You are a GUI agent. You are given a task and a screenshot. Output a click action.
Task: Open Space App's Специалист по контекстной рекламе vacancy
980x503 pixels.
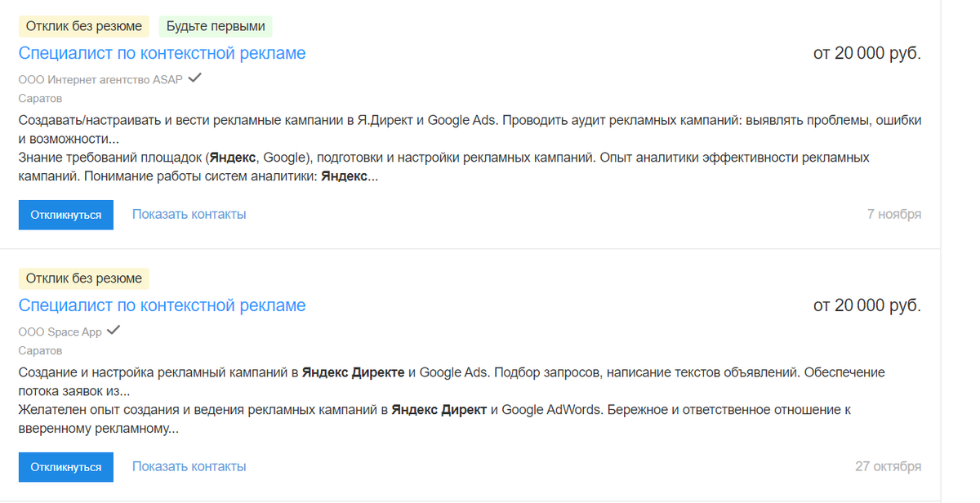(162, 305)
